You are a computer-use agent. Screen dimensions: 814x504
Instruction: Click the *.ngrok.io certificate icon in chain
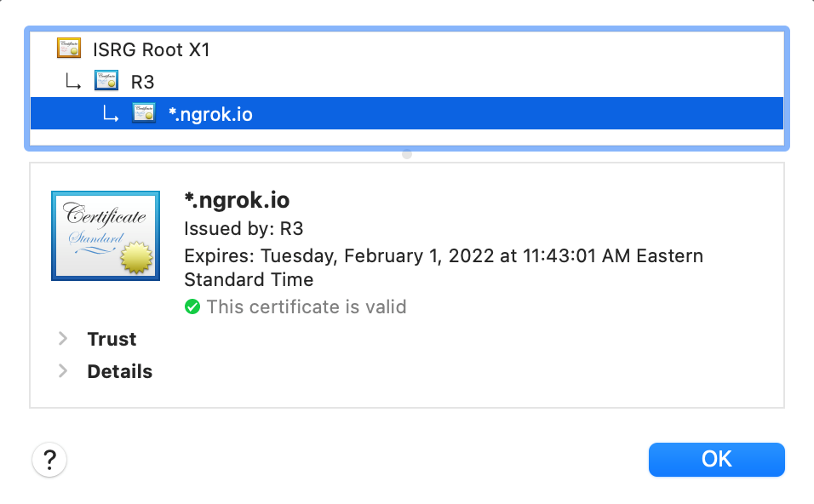coord(144,113)
